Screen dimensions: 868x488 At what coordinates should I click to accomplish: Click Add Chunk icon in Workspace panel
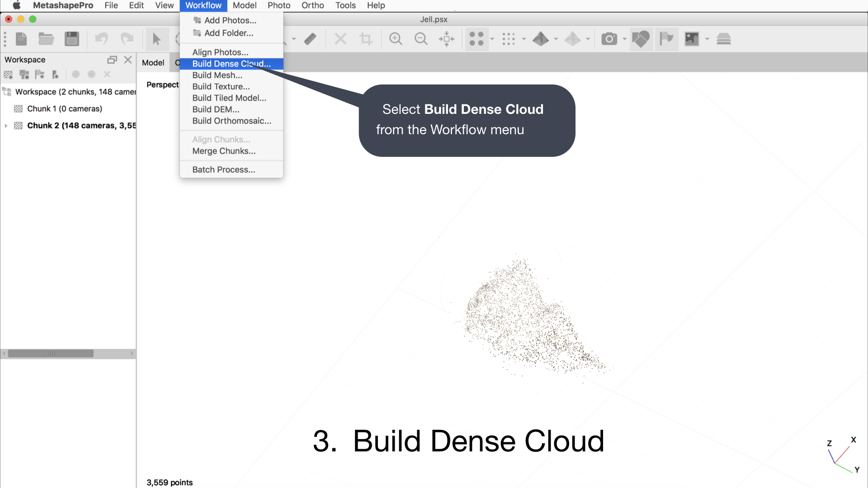(8, 75)
